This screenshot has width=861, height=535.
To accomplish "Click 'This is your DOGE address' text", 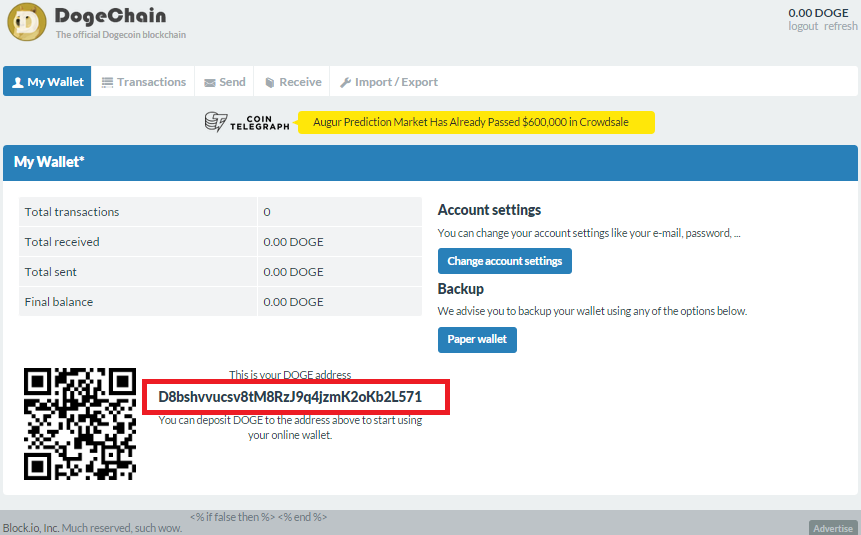I will click(290, 375).
